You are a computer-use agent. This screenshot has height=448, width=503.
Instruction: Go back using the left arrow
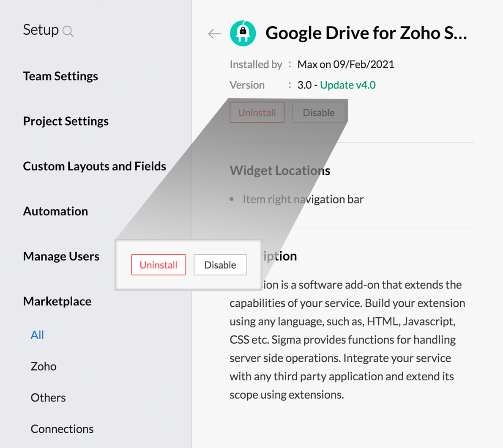click(214, 33)
